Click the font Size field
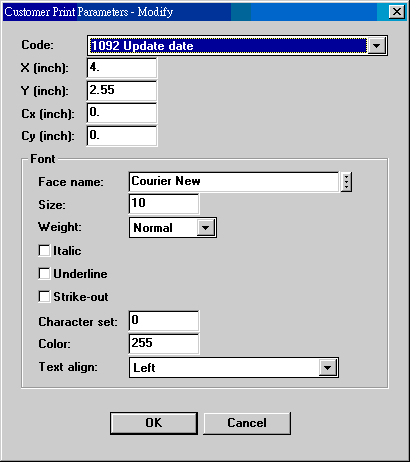Image resolution: width=410 pixels, height=462 pixels. point(164,204)
